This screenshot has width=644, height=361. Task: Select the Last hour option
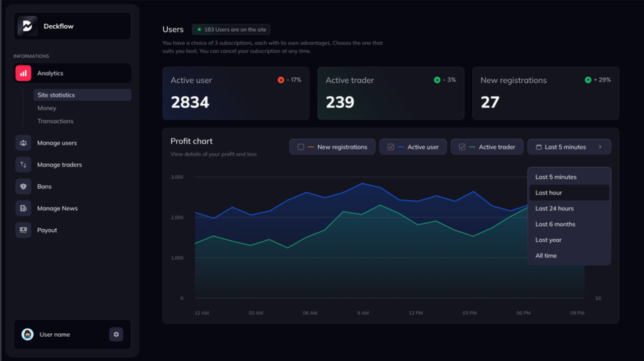tap(549, 193)
